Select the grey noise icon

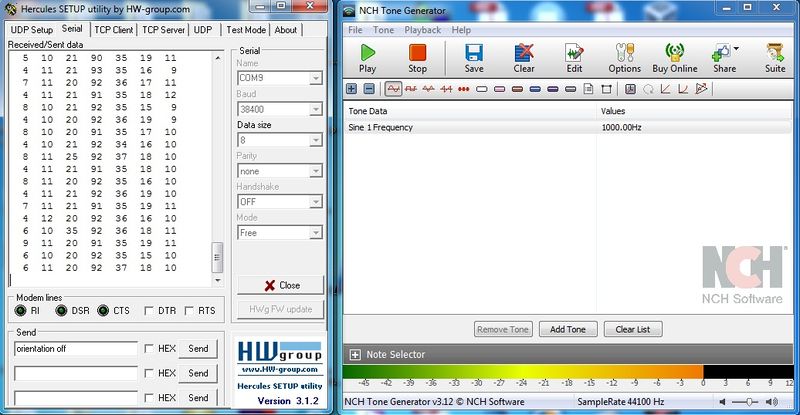570,89
